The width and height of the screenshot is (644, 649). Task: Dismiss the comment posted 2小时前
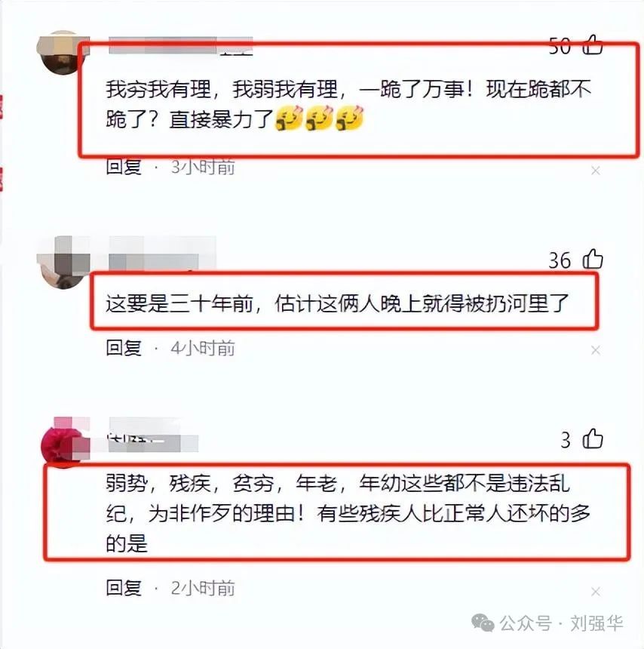(596, 592)
